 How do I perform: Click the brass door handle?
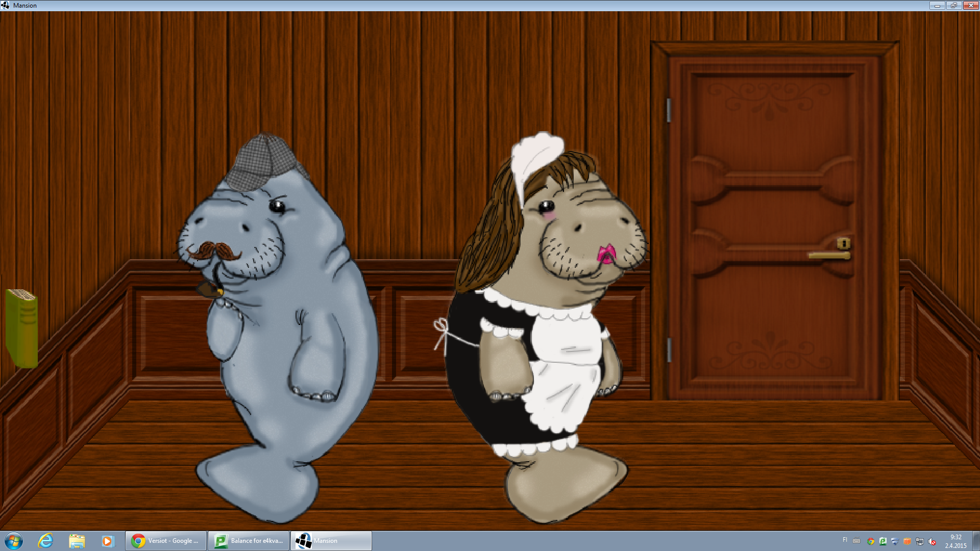point(829,255)
